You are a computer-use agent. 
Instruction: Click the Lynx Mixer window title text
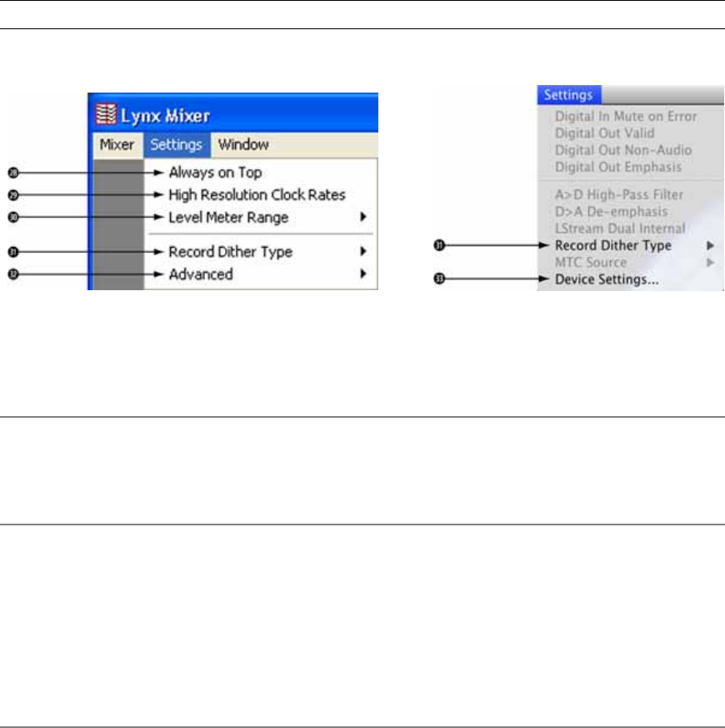click(165, 116)
